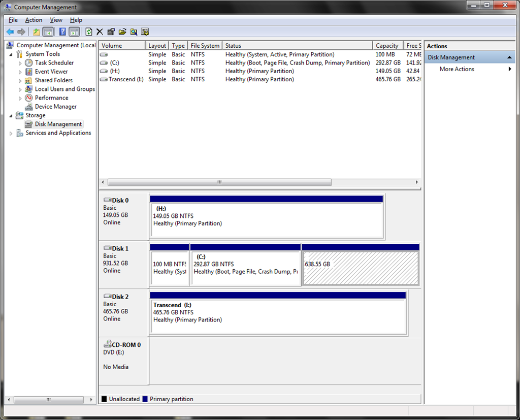Click the Delete X toolbar icon
Image resolution: width=520 pixels, height=420 pixels.
click(x=100, y=32)
